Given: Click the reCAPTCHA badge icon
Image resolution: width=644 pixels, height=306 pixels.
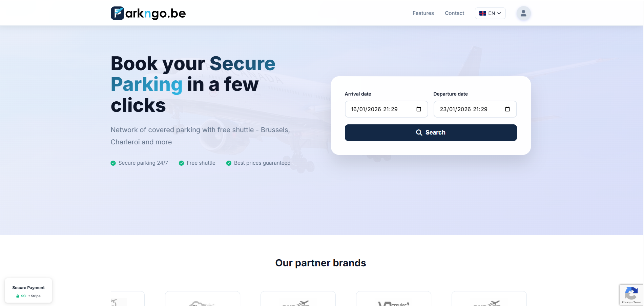Looking at the screenshot, I should pyautogui.click(x=631, y=293).
